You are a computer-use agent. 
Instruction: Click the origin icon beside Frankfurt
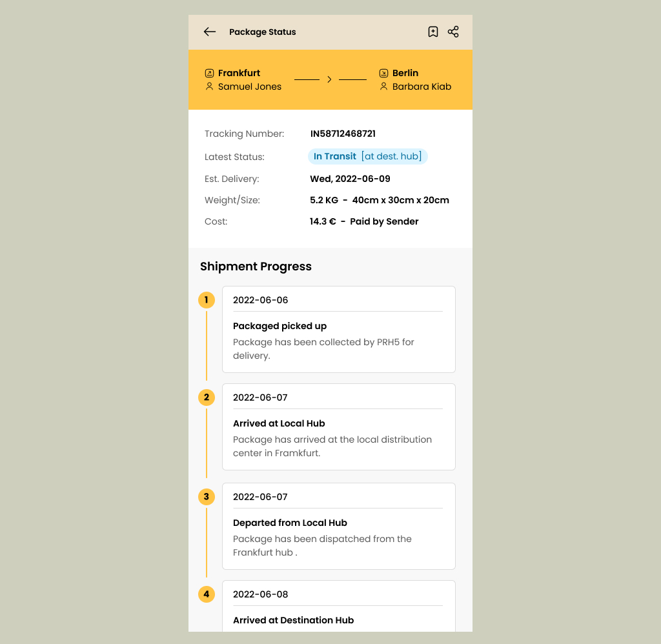[209, 74]
